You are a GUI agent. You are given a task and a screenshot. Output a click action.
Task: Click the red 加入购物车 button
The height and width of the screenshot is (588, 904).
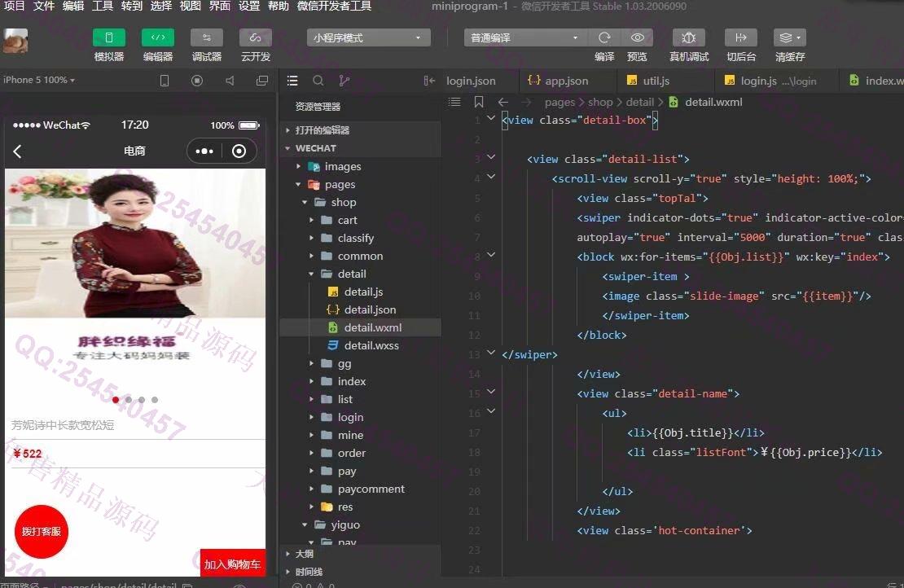233,564
